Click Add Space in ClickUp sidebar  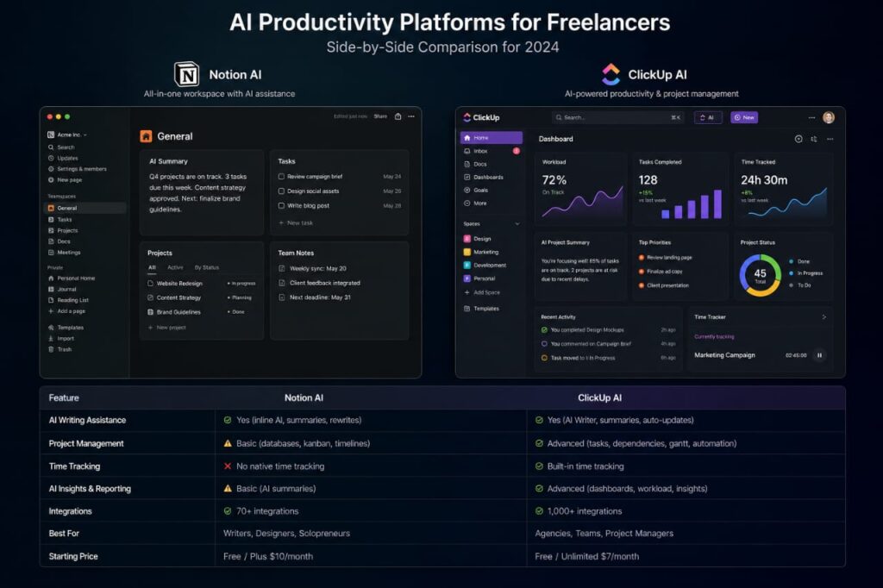tap(481, 293)
